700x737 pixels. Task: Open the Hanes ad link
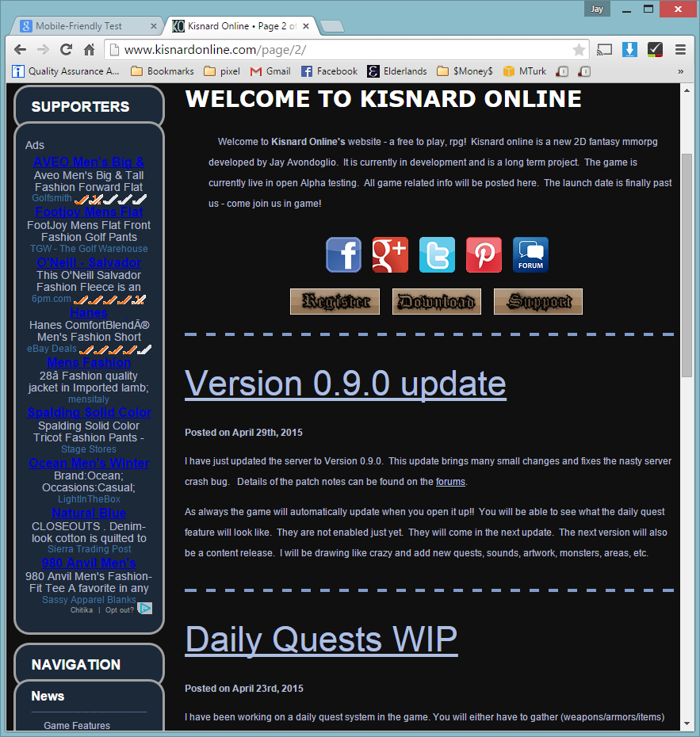(88, 312)
